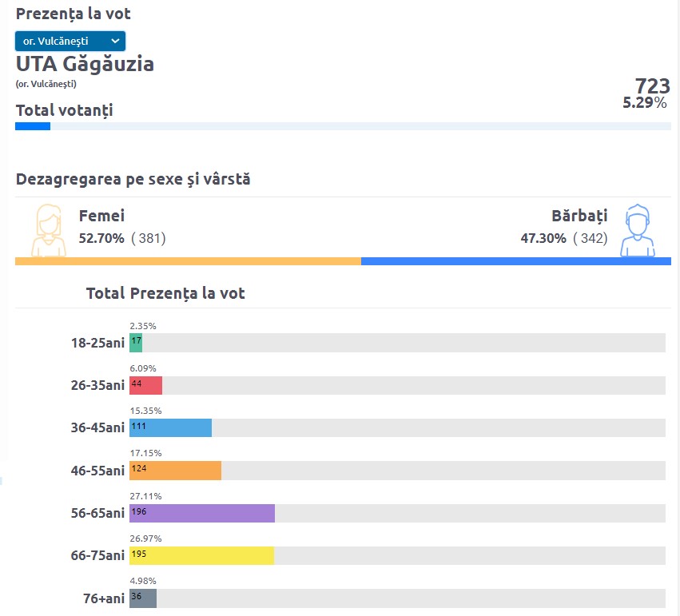Click the Bărbați 47.30% label

543,238
